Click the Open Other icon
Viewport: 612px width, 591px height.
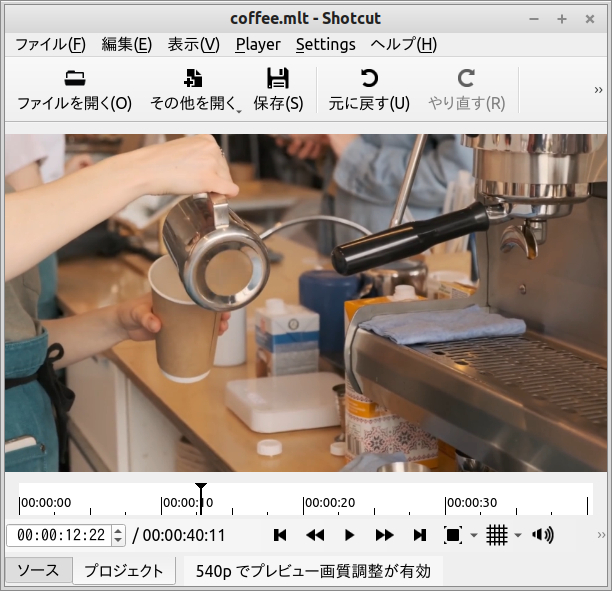click(x=194, y=79)
